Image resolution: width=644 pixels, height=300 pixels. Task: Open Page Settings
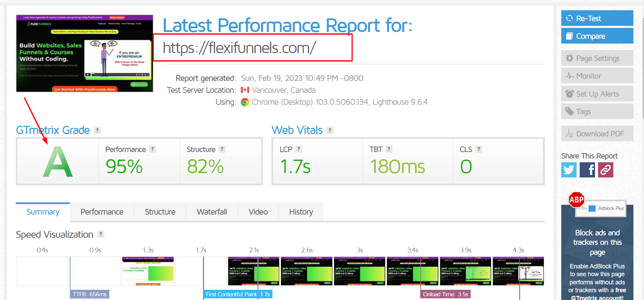[x=597, y=58]
